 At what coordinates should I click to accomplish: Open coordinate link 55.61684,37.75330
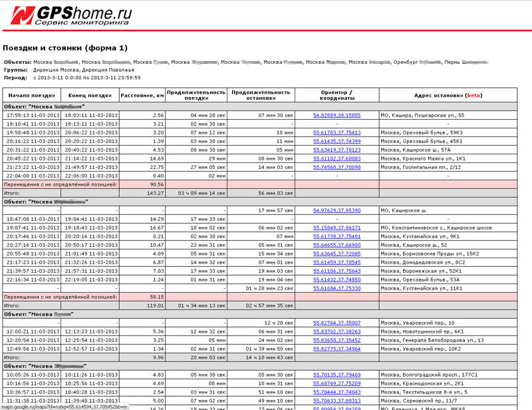tap(336, 288)
